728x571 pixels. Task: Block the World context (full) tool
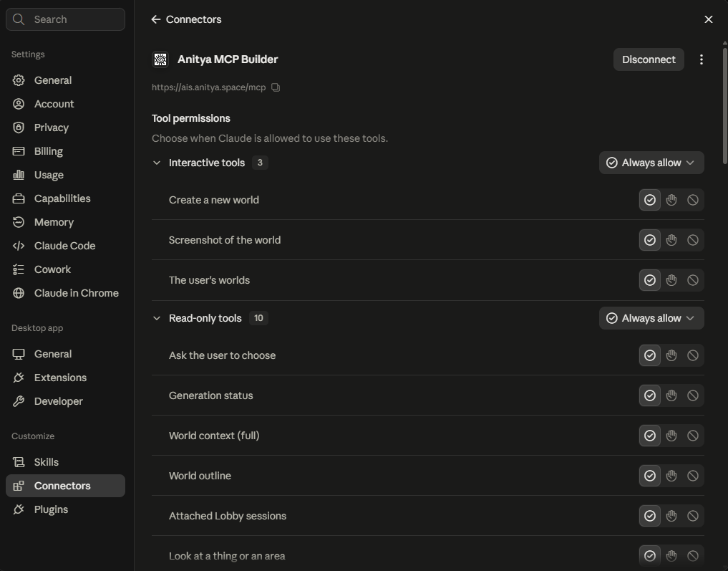point(693,436)
